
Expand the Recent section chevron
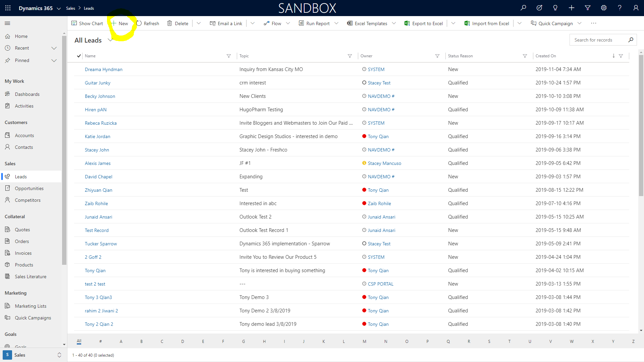pos(54,48)
